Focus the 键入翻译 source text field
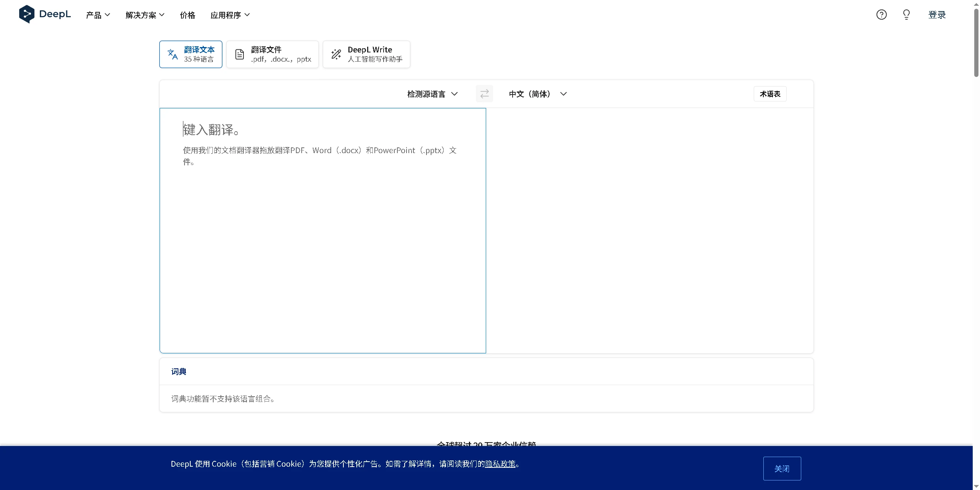 click(x=323, y=230)
